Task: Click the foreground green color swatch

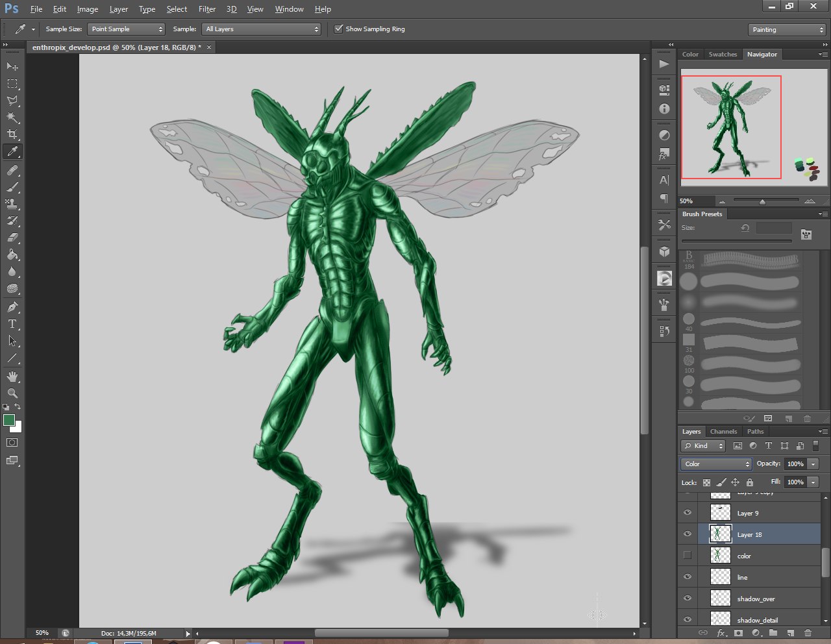Action: (8, 419)
